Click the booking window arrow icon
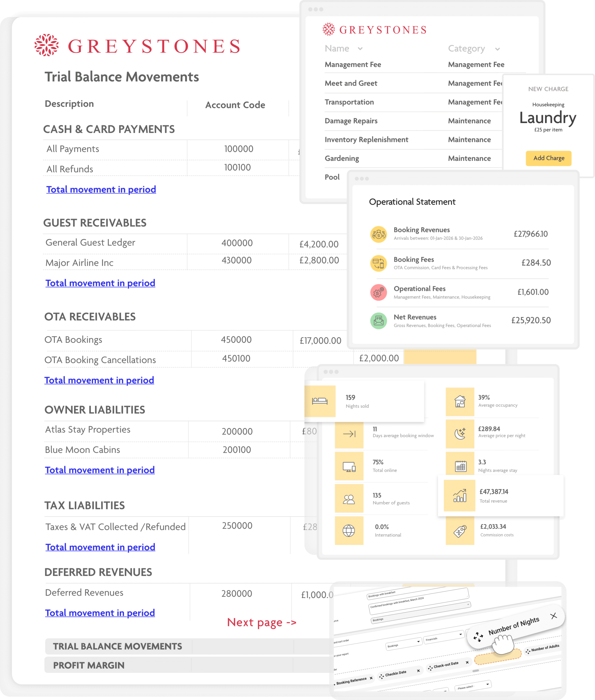This screenshot has width=595, height=700. [x=349, y=434]
